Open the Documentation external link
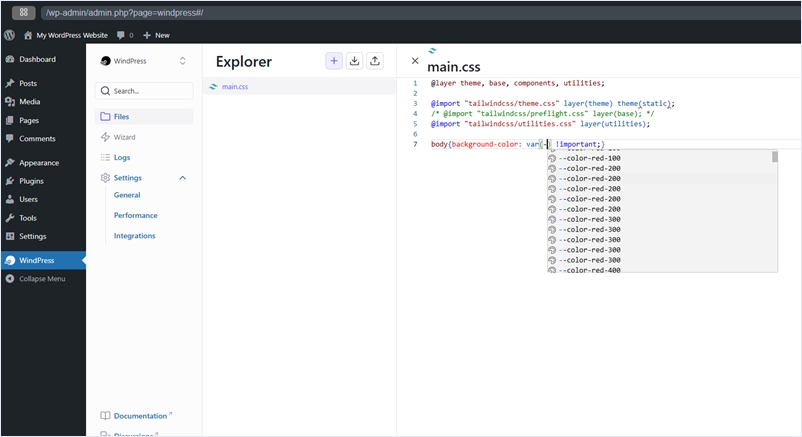The image size is (802, 437). click(x=141, y=415)
